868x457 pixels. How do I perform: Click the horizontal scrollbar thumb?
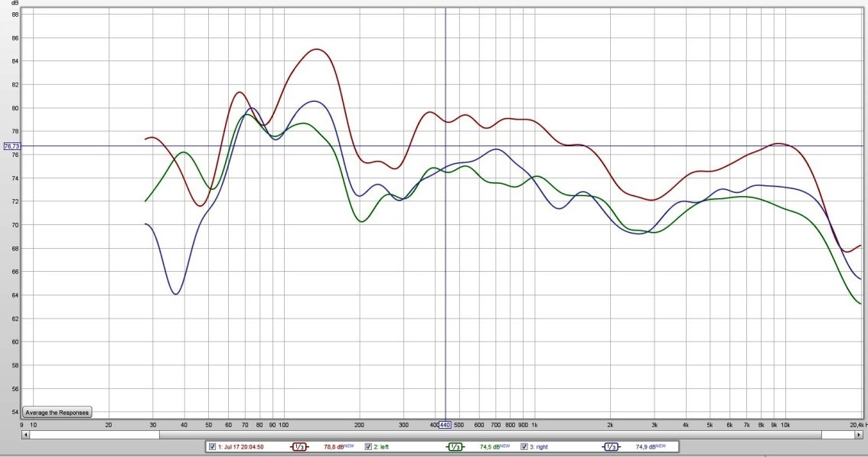[490, 435]
